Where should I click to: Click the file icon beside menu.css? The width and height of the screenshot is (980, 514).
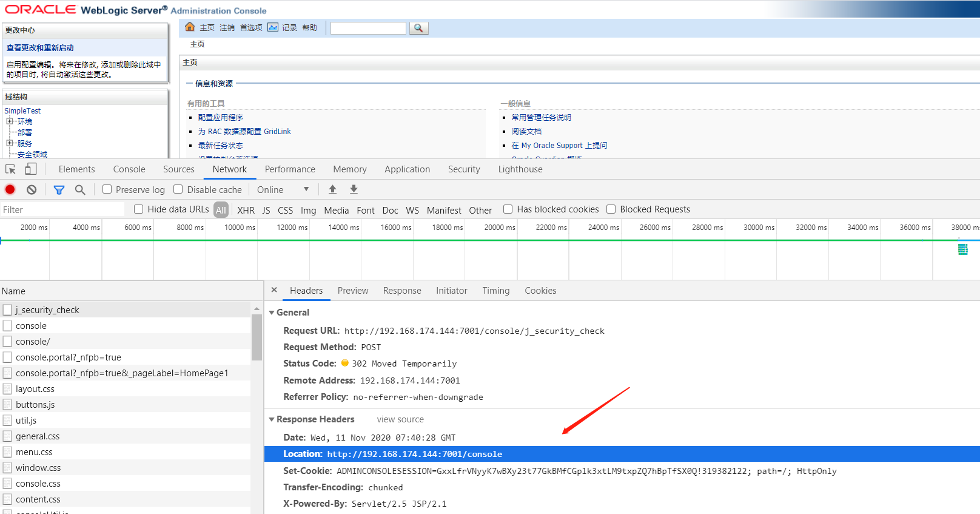[x=7, y=451]
